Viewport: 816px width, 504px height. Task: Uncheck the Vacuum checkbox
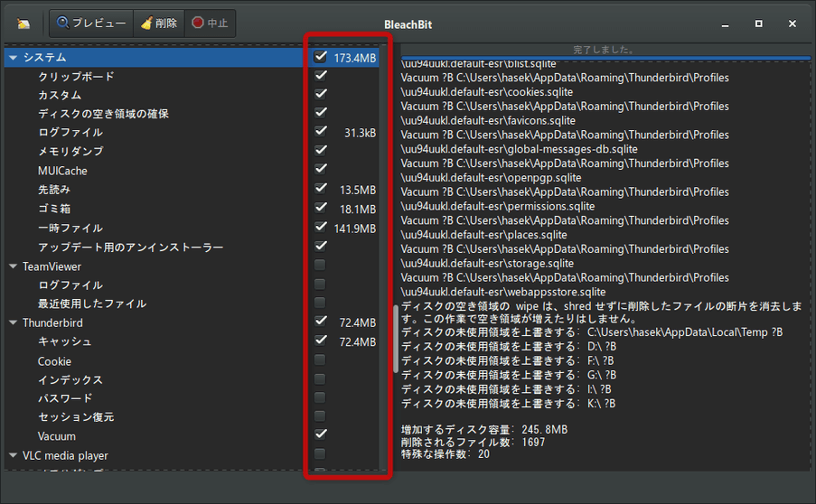point(321,434)
